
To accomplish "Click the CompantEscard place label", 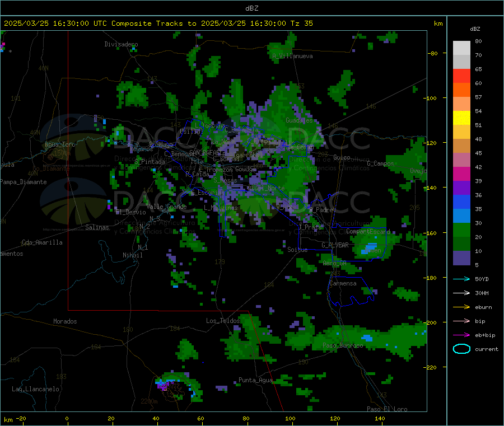I will tap(368, 232).
